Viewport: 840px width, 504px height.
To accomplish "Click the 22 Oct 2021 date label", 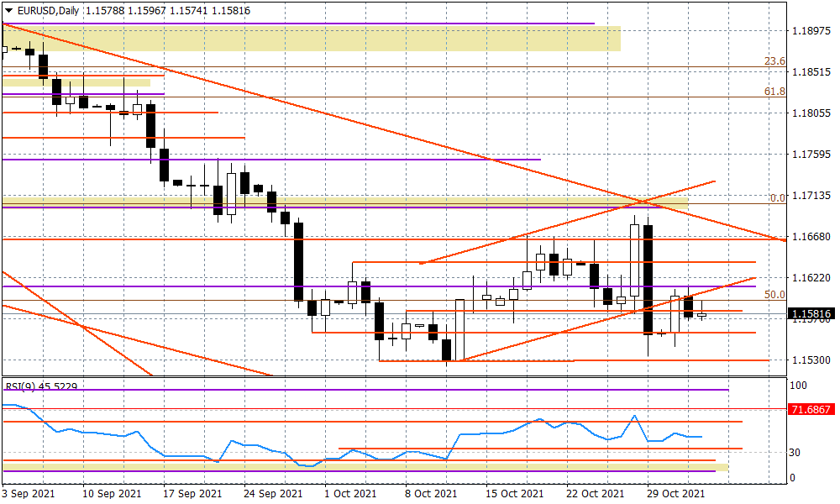I will coord(596,493).
